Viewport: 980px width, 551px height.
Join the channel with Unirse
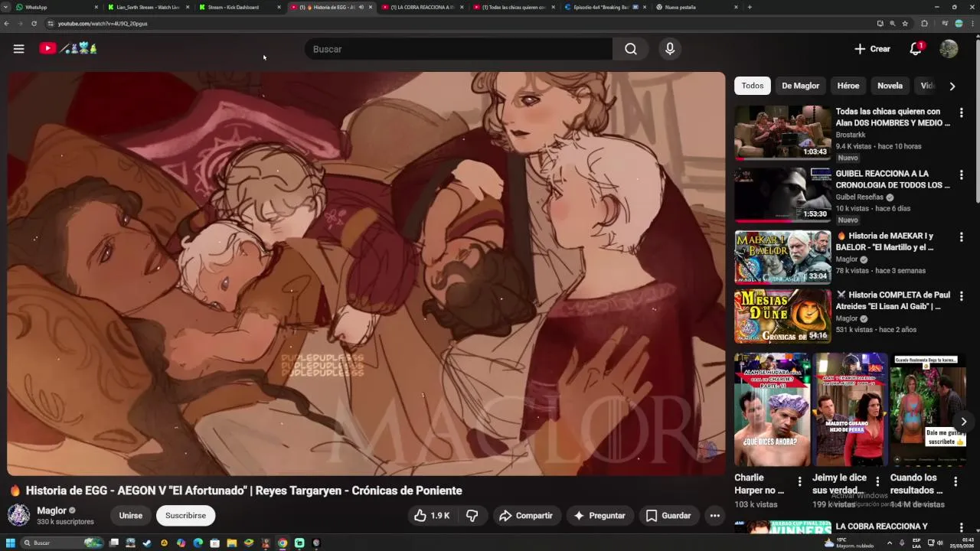point(131,516)
